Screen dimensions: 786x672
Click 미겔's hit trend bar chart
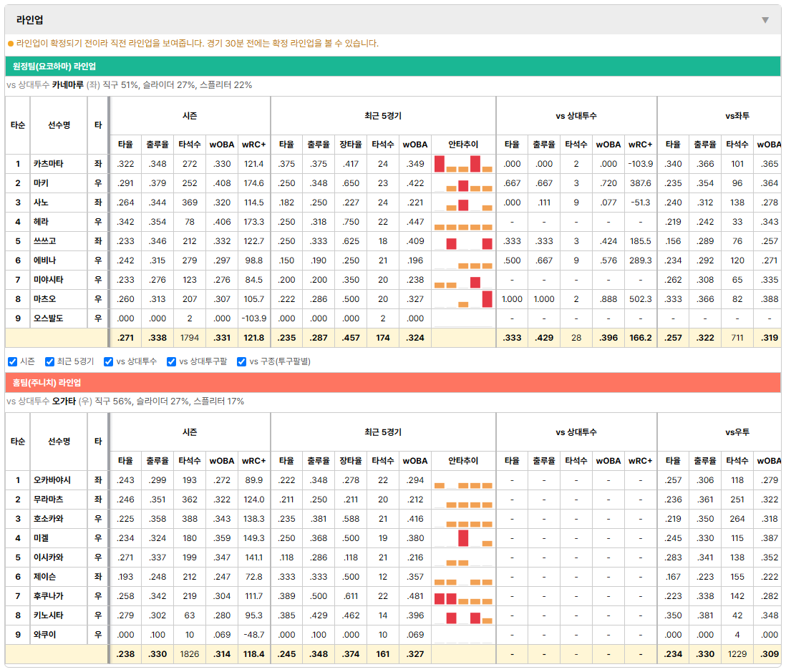point(463,538)
